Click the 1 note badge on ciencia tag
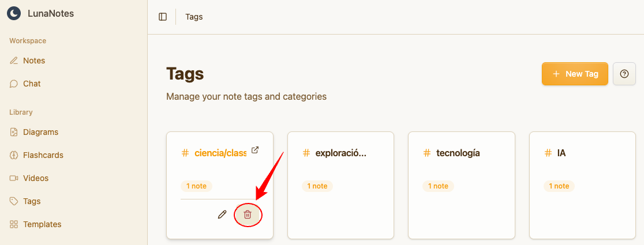The image size is (644, 245). tap(196, 186)
